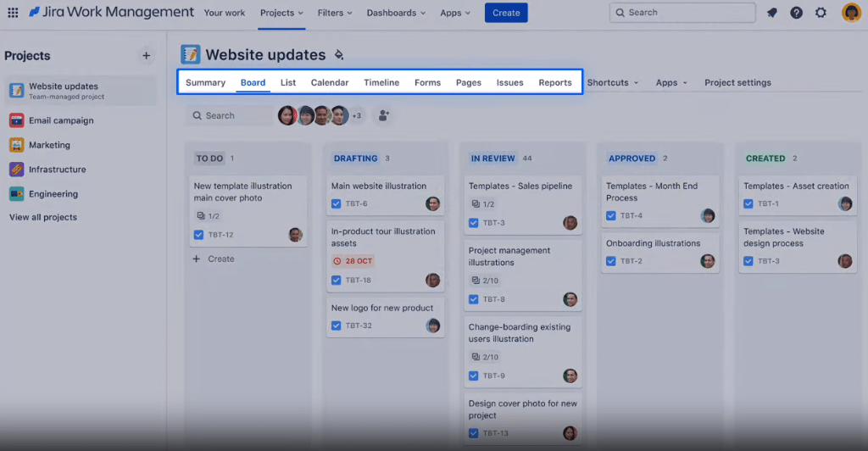This screenshot has height=451, width=868.
Task: Click the Website updates project icon in header
Action: [x=191, y=54]
